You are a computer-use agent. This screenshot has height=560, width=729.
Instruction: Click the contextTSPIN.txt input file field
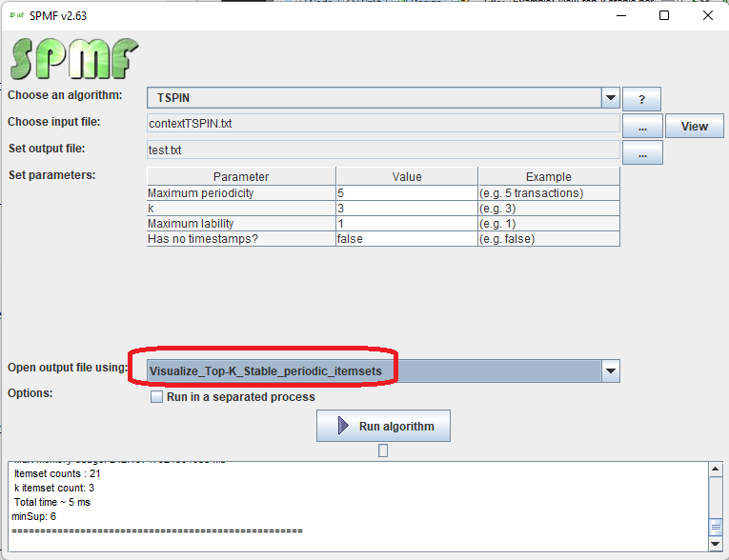tap(383, 124)
